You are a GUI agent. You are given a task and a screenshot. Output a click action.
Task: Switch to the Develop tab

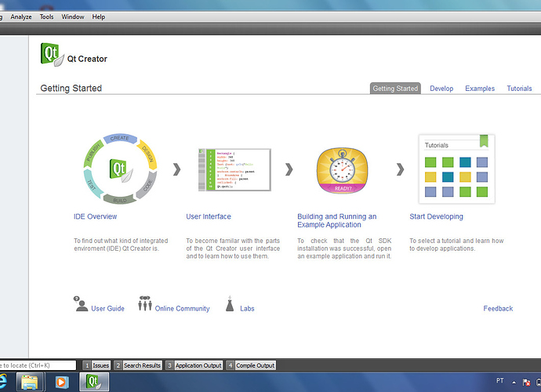click(x=441, y=89)
